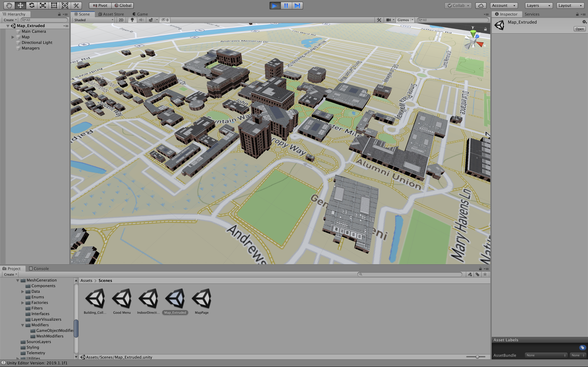Select the Rect Transform tool
This screenshot has width=588, height=367.
(54, 5)
